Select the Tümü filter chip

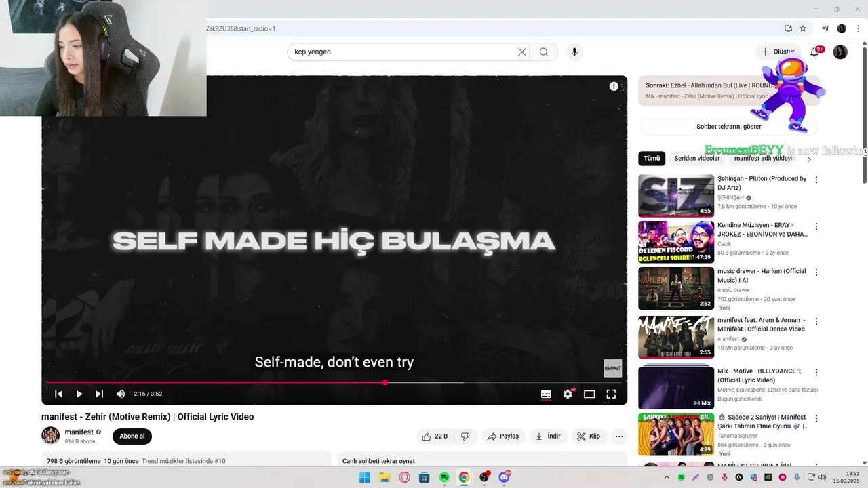[652, 159]
